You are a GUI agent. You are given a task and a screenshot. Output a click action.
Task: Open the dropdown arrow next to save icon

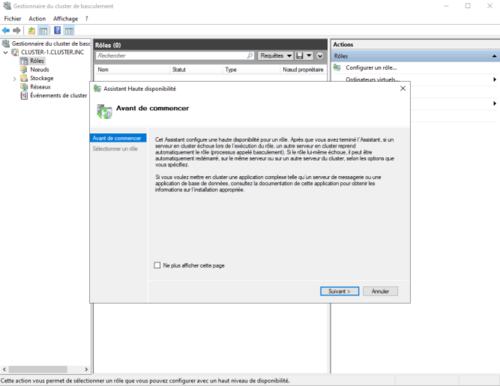pyautogui.click(x=309, y=56)
